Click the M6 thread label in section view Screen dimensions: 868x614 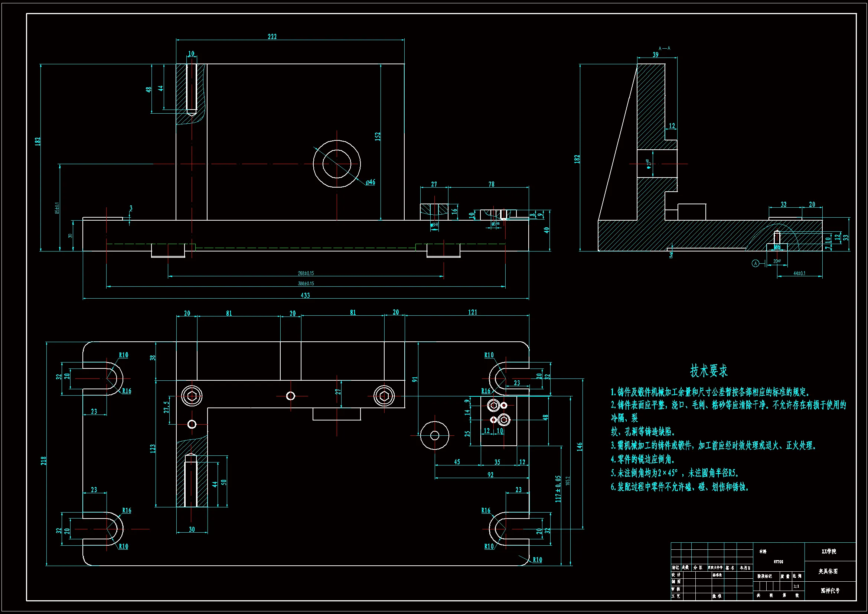(x=777, y=247)
